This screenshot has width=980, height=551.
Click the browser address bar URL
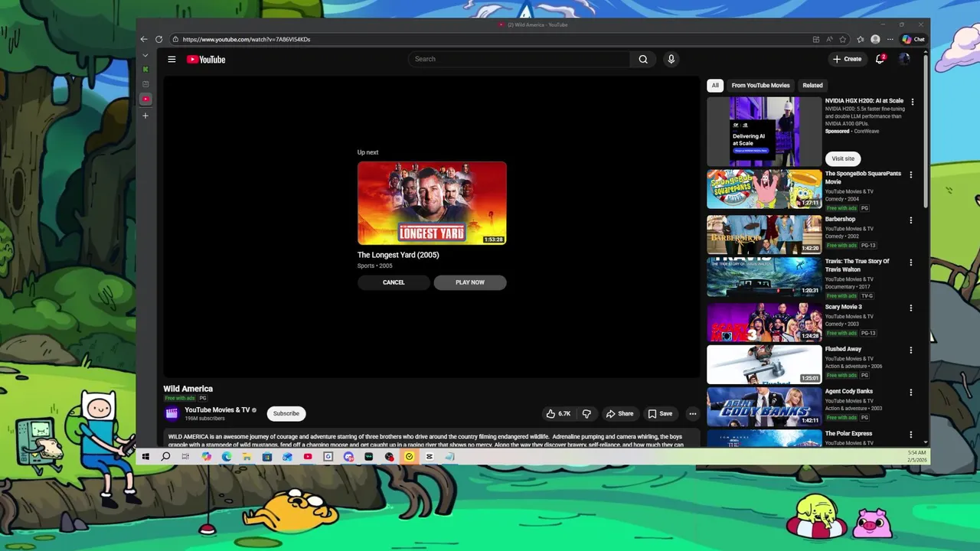click(247, 39)
